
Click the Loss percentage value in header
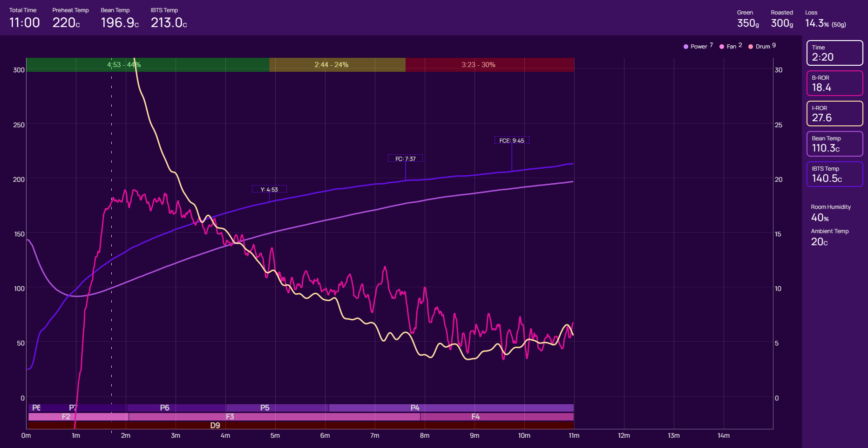tap(817, 23)
